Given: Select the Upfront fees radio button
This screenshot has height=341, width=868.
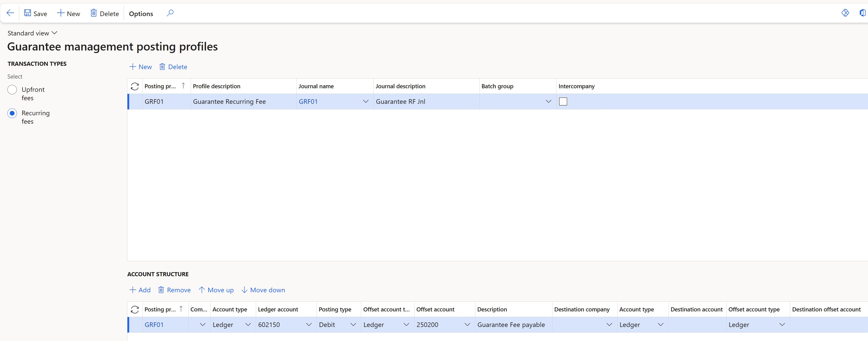Looking at the screenshot, I should 12,90.
